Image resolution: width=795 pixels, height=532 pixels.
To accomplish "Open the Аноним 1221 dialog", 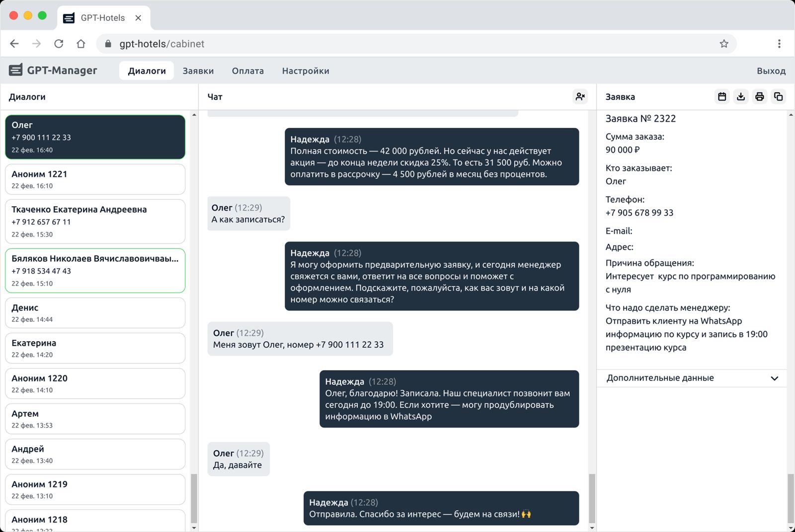I will coord(95,179).
